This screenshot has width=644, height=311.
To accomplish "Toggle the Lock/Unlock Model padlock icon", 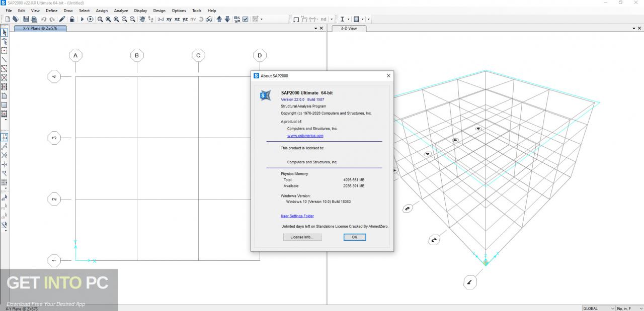I will pyautogui.click(x=72, y=19).
